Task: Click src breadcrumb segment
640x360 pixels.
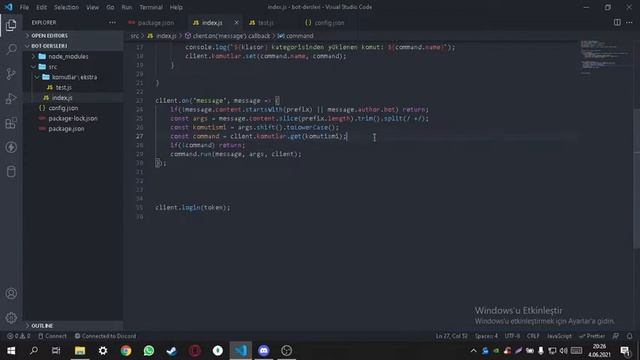Action: 135,36
